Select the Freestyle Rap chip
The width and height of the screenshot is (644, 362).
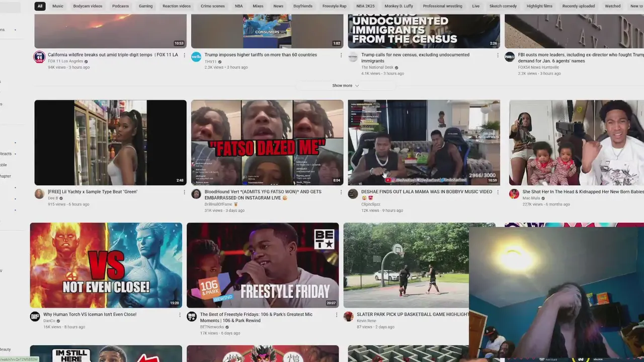335,6
